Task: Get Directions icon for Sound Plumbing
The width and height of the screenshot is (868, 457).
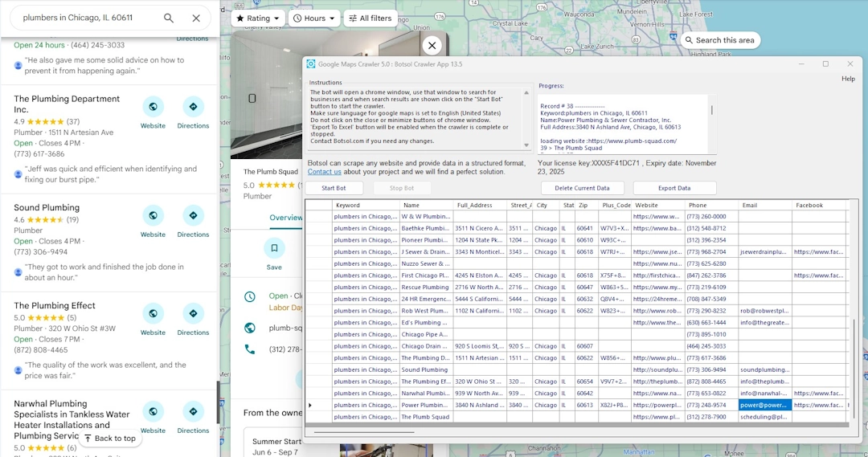Action: click(x=193, y=216)
